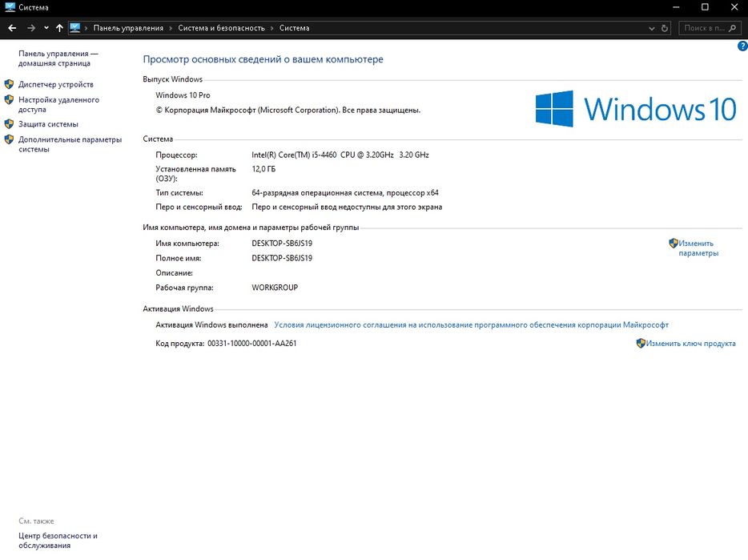Go back with the left arrow button
This screenshot has width=748, height=560.
[12, 28]
